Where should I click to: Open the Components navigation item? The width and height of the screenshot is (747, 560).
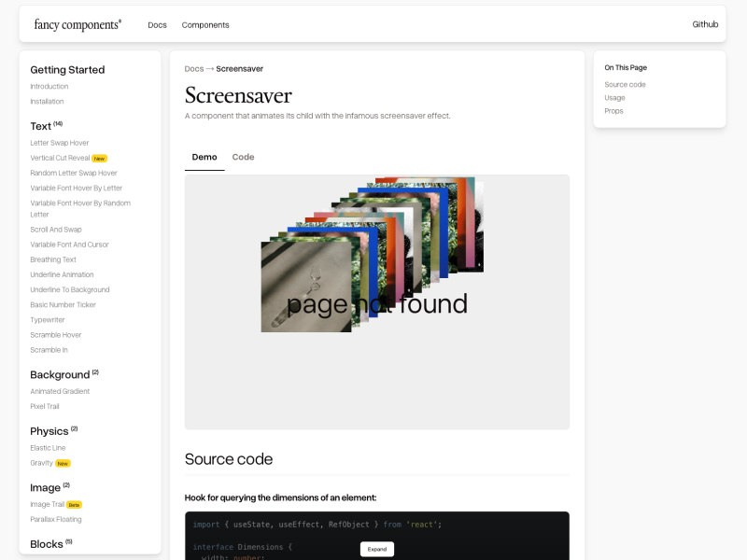click(x=205, y=25)
